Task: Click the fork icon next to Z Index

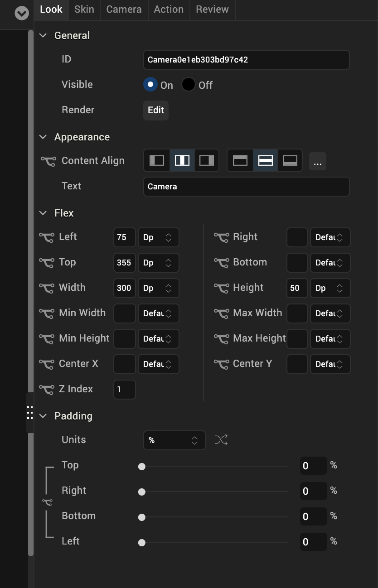Action: tap(47, 389)
